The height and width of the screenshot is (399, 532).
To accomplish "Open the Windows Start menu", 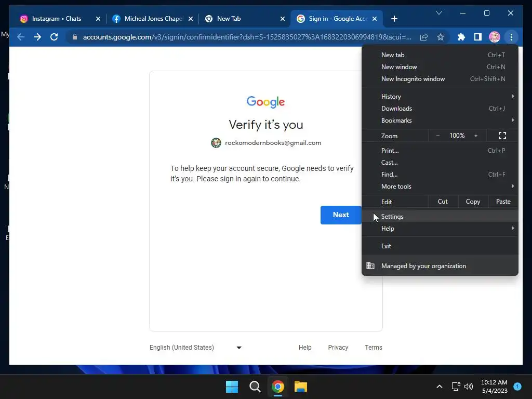I will (232, 387).
